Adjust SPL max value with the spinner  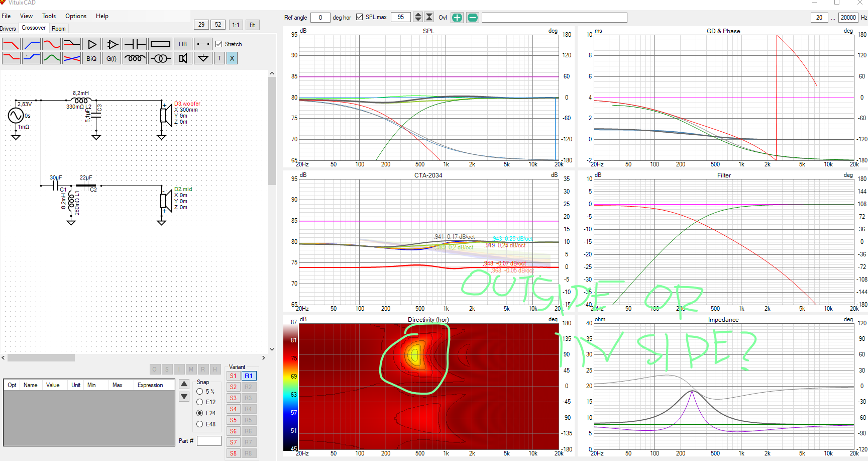coord(418,17)
